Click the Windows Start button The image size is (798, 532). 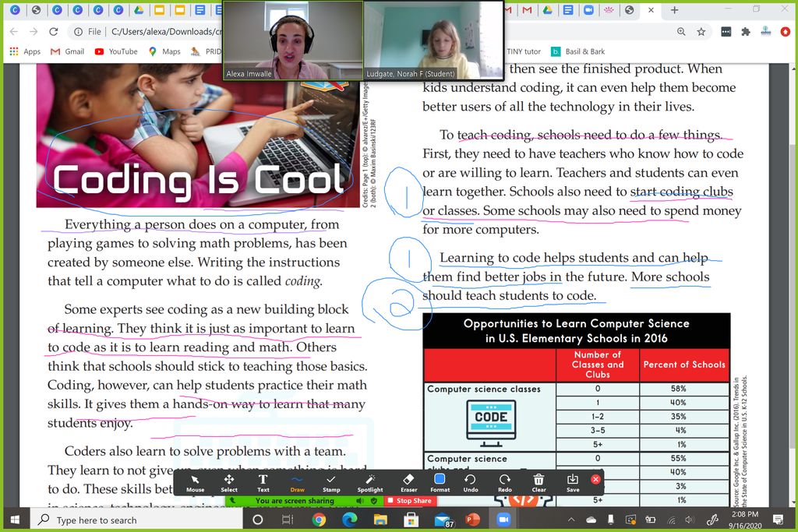[15, 520]
